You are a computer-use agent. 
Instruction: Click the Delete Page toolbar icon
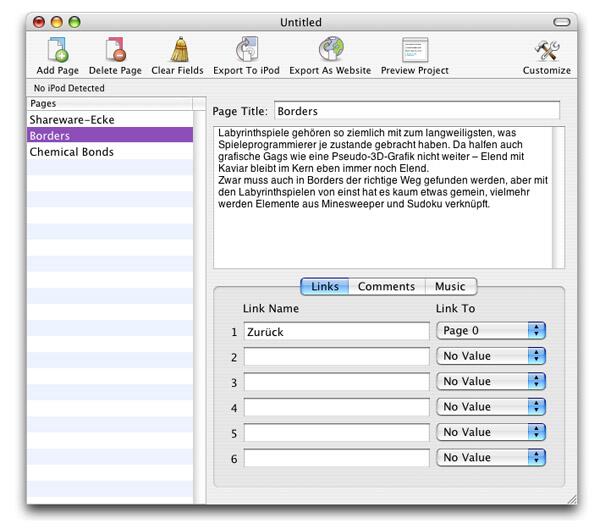[116, 50]
